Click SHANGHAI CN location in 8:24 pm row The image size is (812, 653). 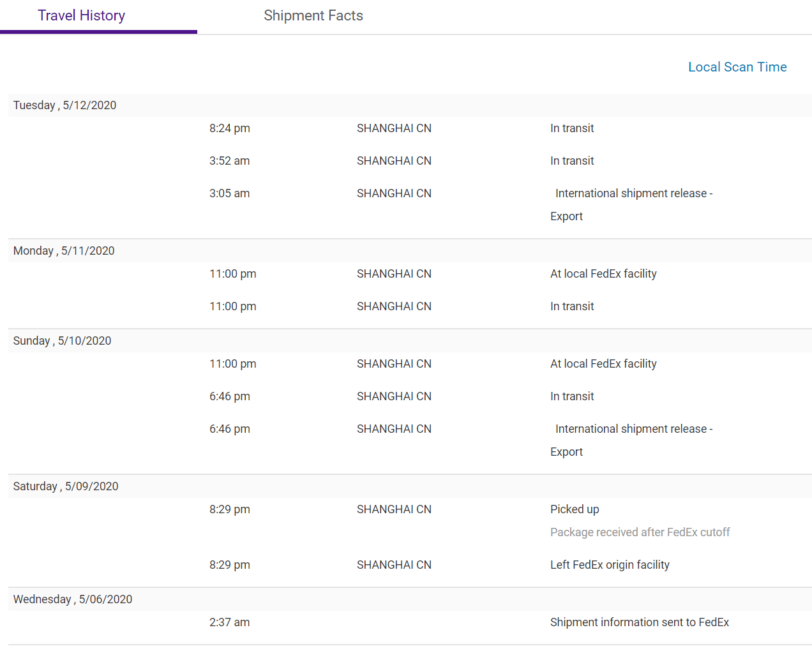(x=394, y=128)
